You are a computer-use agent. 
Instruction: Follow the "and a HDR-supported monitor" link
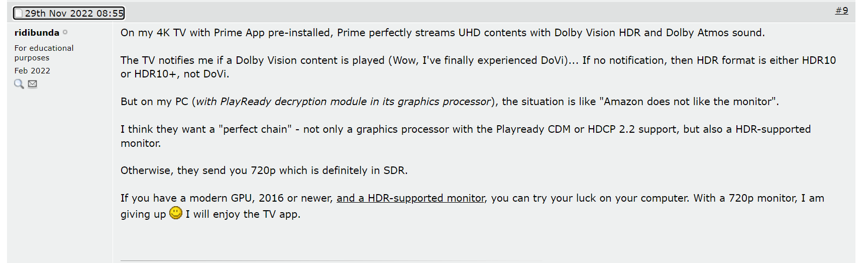click(410, 198)
